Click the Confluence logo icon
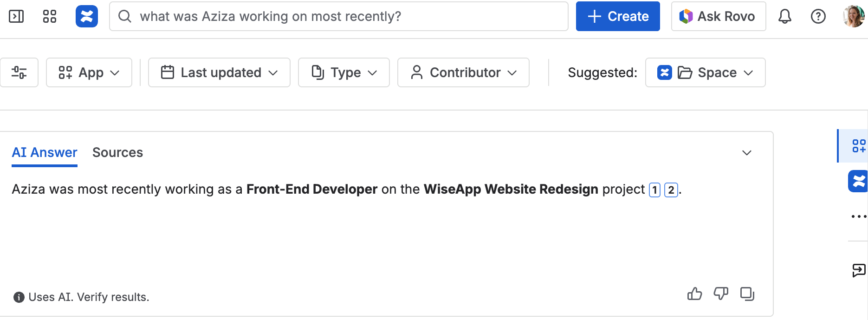Image resolution: width=868 pixels, height=320 pixels. pyautogui.click(x=87, y=17)
